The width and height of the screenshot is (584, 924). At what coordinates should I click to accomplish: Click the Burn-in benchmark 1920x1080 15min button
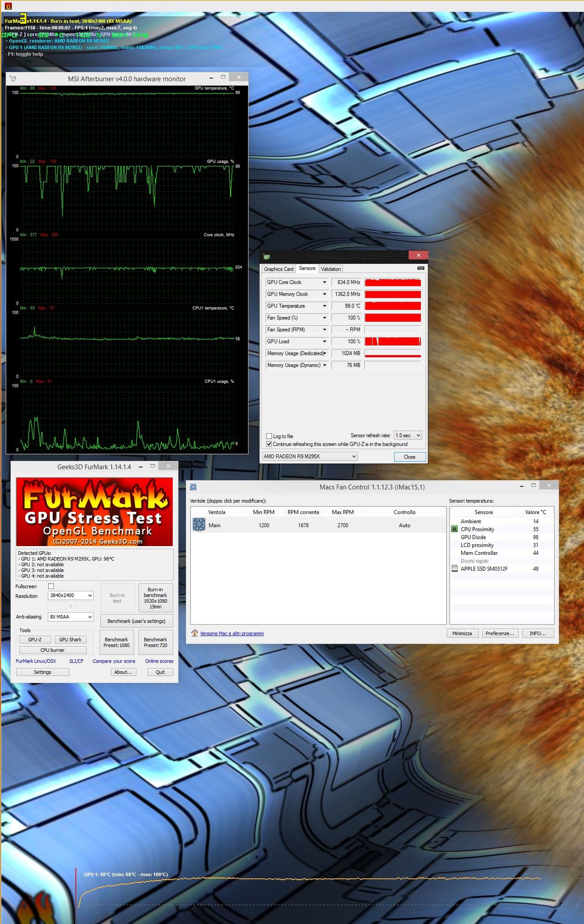155,598
